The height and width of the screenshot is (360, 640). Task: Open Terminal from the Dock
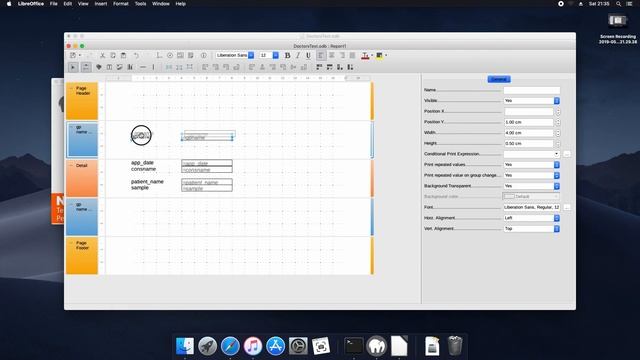tap(353, 346)
